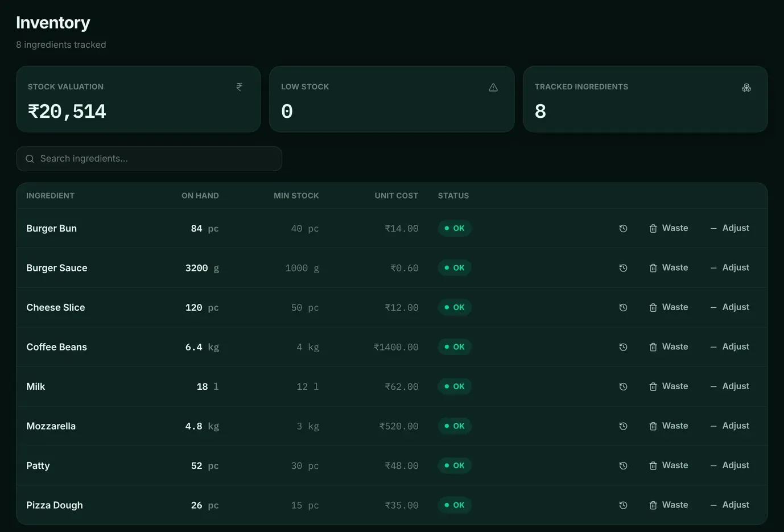
Task: Adjust stock for Cheese Slice
Action: (730, 307)
